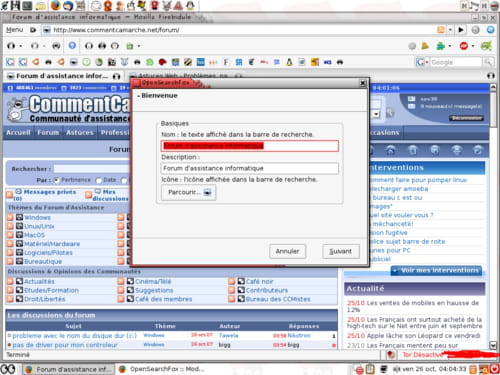
Task: Click the Rechercher forum search field
Action: coord(92,169)
